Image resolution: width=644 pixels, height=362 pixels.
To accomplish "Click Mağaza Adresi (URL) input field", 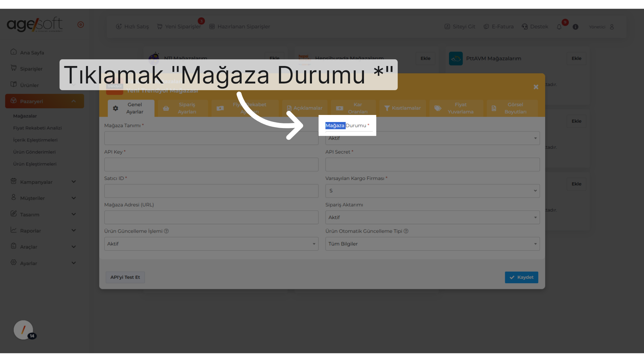I will point(211,217).
